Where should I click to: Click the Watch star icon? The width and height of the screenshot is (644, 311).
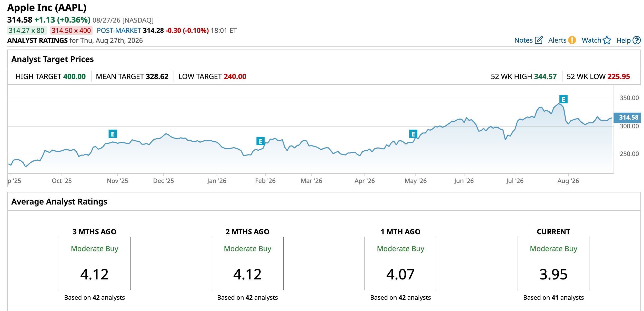pyautogui.click(x=607, y=40)
